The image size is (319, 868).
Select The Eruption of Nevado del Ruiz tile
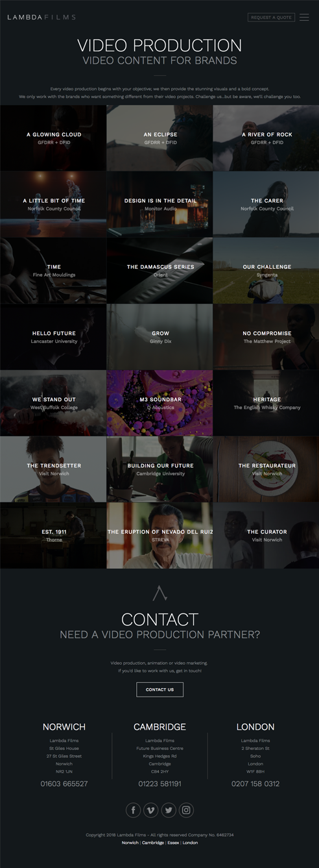pyautogui.click(x=159, y=536)
